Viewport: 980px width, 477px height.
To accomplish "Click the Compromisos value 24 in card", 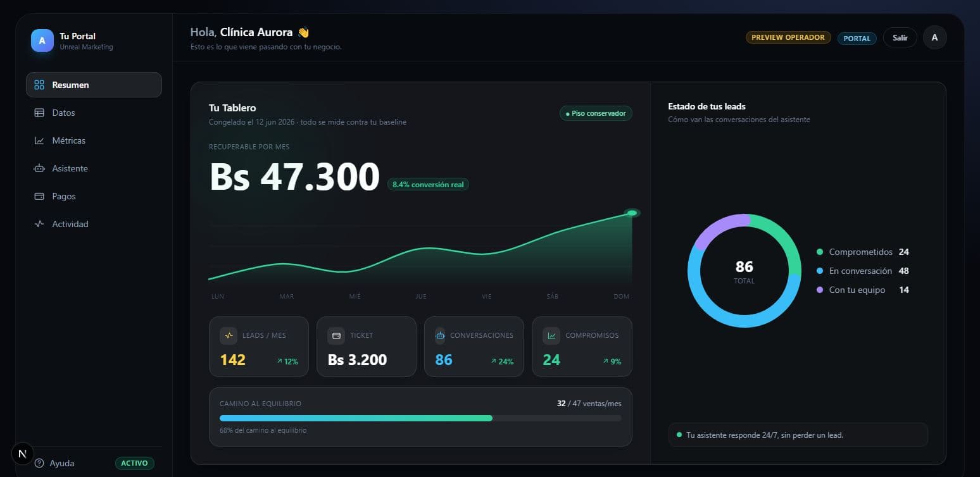I will click(x=551, y=360).
